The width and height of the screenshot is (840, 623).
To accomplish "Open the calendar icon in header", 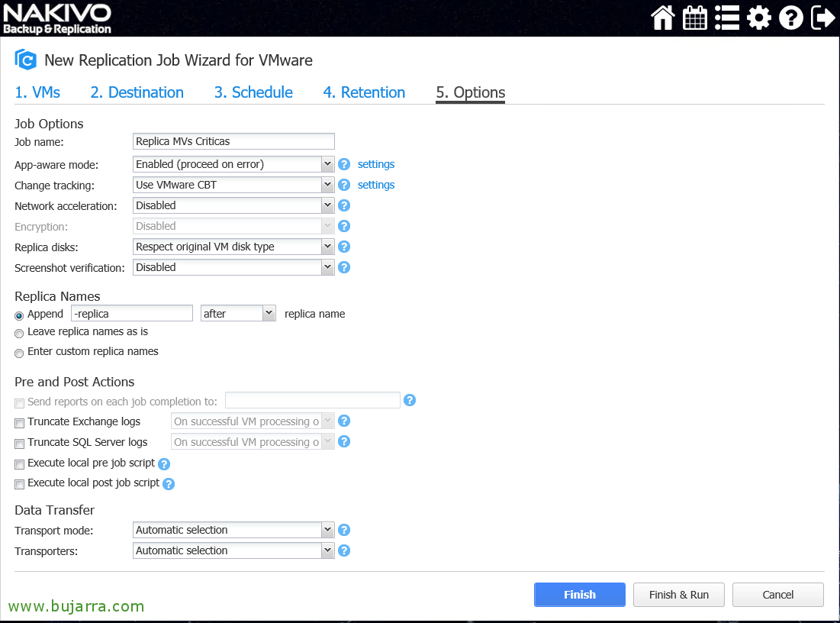I will 694,18.
